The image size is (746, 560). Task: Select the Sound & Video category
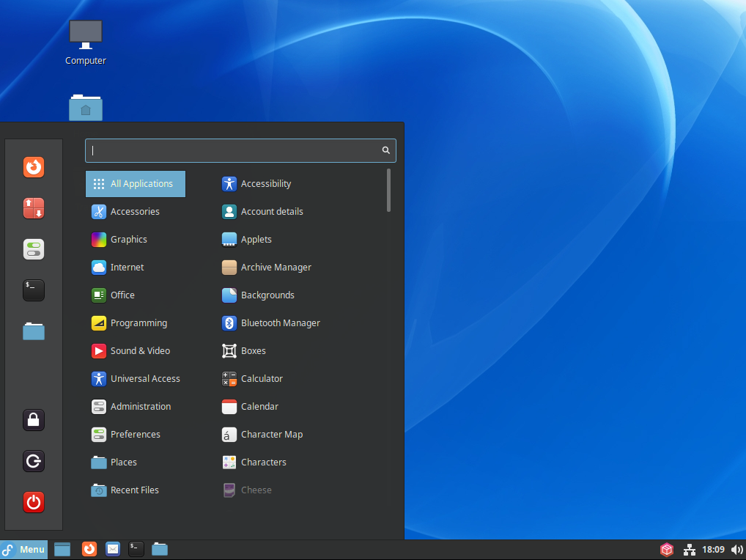click(x=139, y=350)
